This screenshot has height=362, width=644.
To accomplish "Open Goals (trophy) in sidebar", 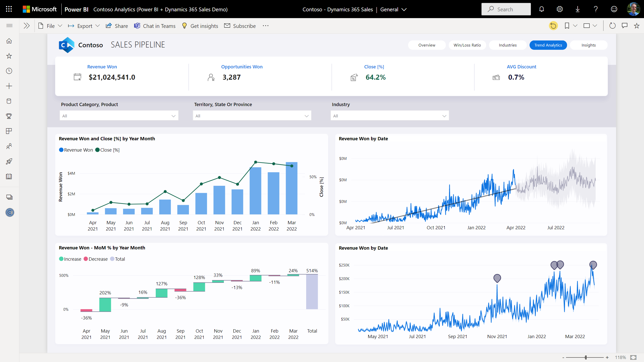I will click(x=9, y=116).
